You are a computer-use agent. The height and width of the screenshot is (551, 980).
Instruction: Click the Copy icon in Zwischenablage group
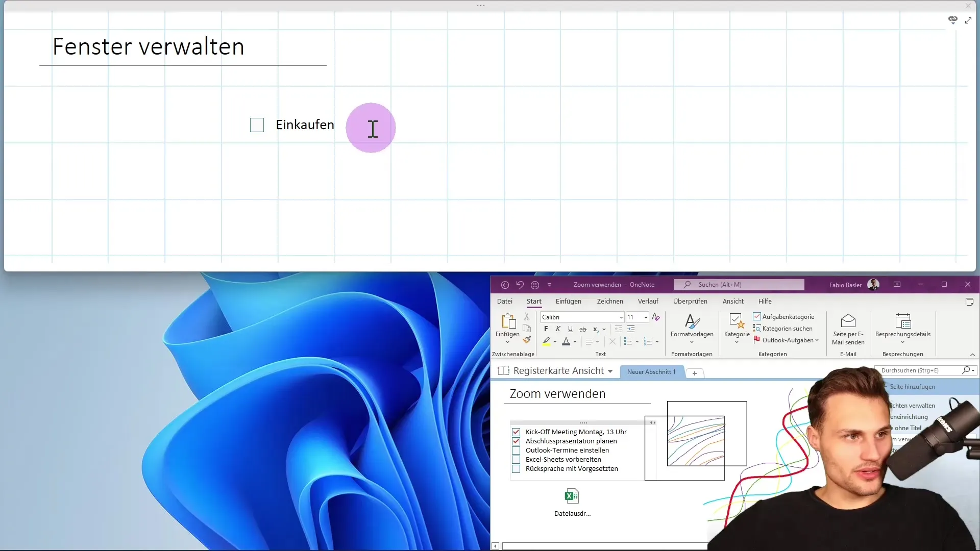pyautogui.click(x=527, y=329)
